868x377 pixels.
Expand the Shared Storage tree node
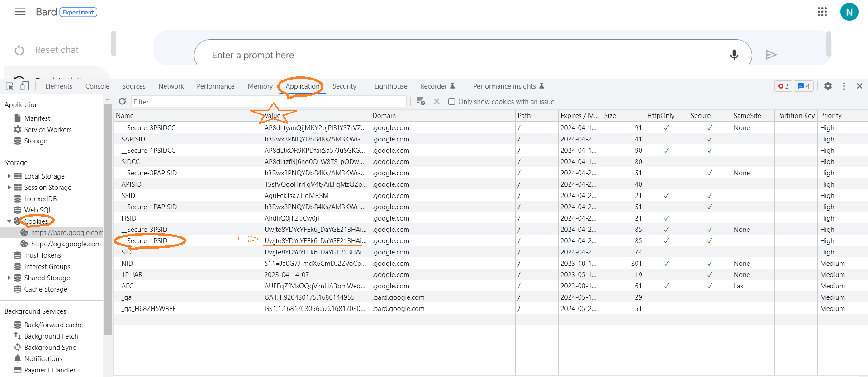tap(9, 278)
